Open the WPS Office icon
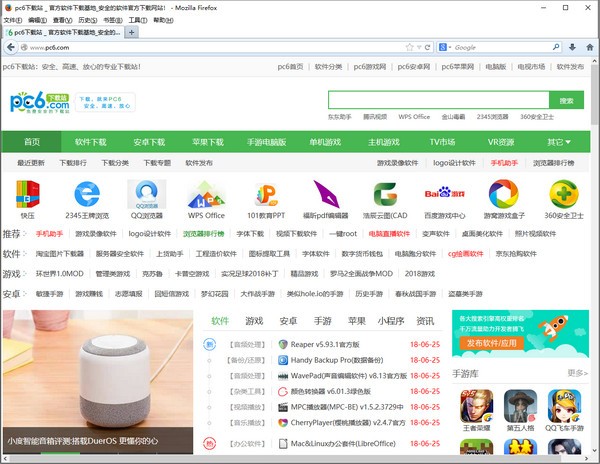This screenshot has height=464, width=600. pos(207,194)
